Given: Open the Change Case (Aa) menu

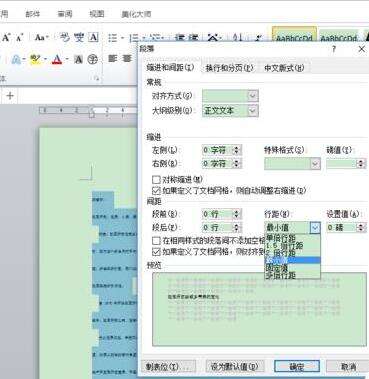Looking at the screenshot, I should coord(42,37).
